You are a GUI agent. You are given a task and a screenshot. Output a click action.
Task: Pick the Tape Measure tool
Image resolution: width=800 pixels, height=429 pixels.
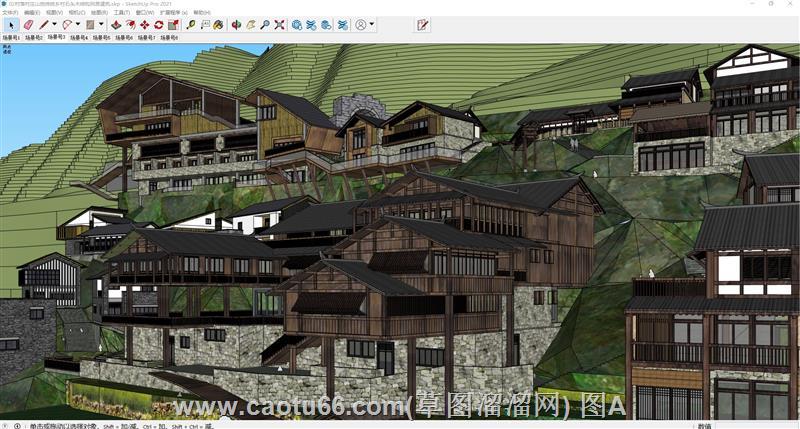191,24
